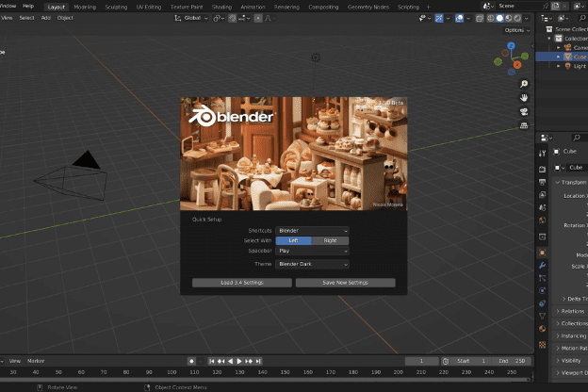
Task: Pin the scene with the pin icon
Action: click(x=546, y=6)
